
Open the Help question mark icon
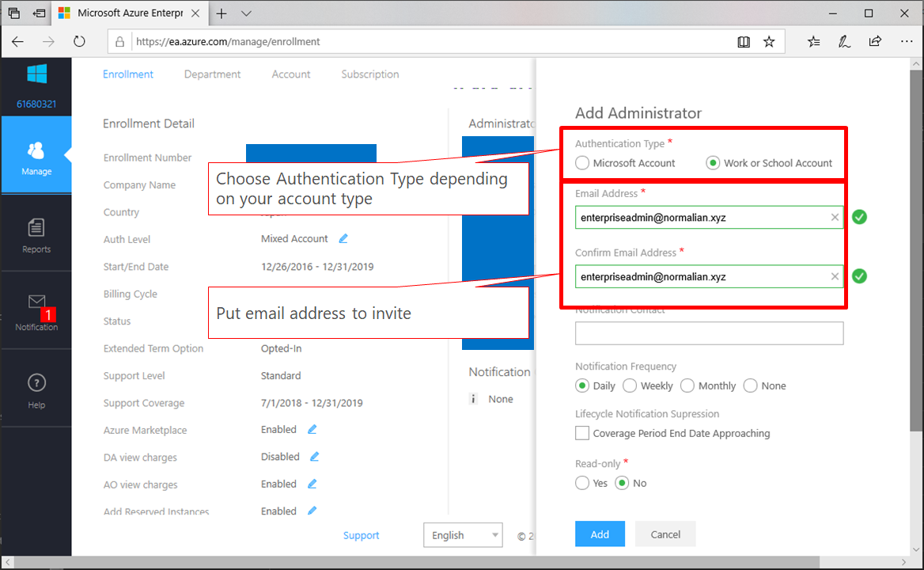(36, 383)
